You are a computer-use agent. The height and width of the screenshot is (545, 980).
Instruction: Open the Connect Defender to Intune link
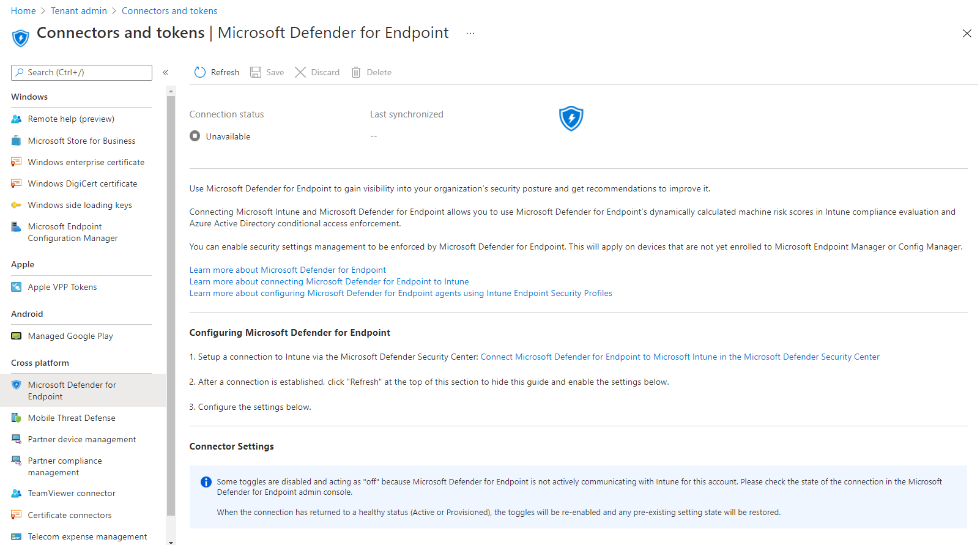(x=680, y=357)
